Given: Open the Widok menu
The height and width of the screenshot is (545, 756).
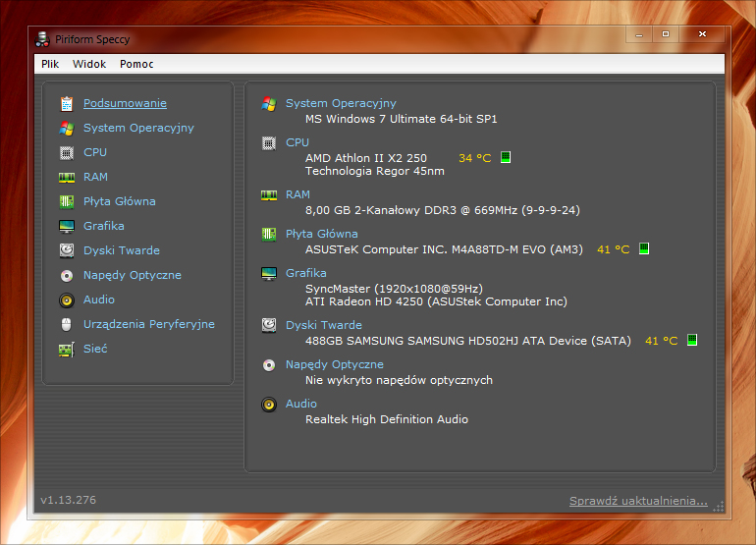Looking at the screenshot, I should click(x=89, y=64).
